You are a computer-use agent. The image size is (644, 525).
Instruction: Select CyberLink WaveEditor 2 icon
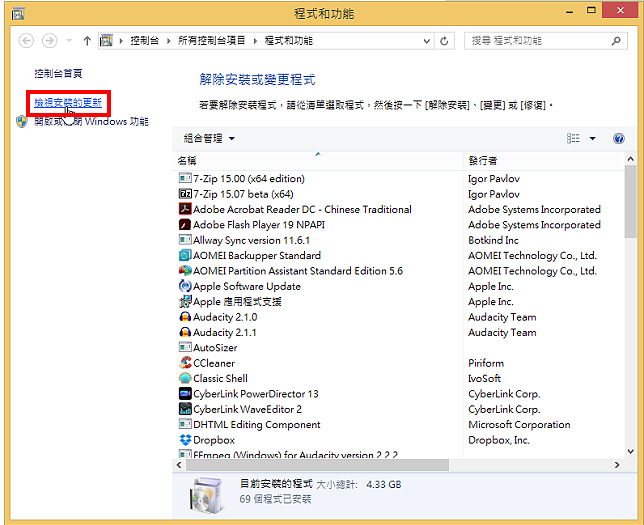[x=185, y=409]
